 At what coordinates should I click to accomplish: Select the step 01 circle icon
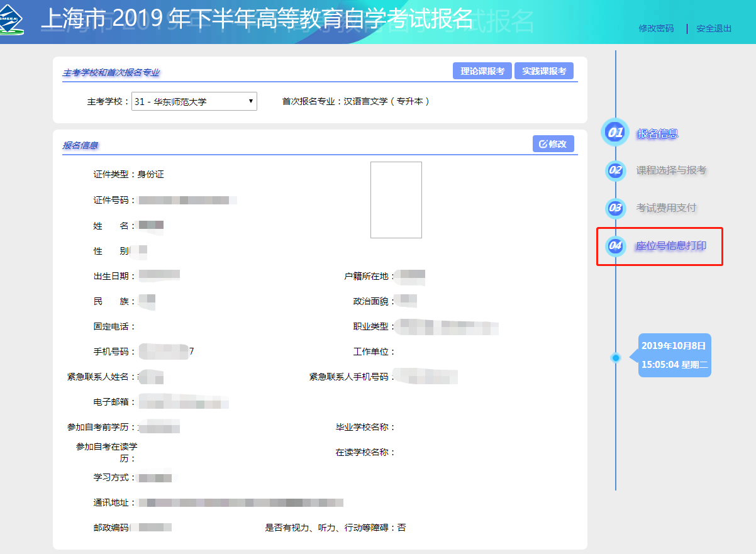[x=614, y=132]
